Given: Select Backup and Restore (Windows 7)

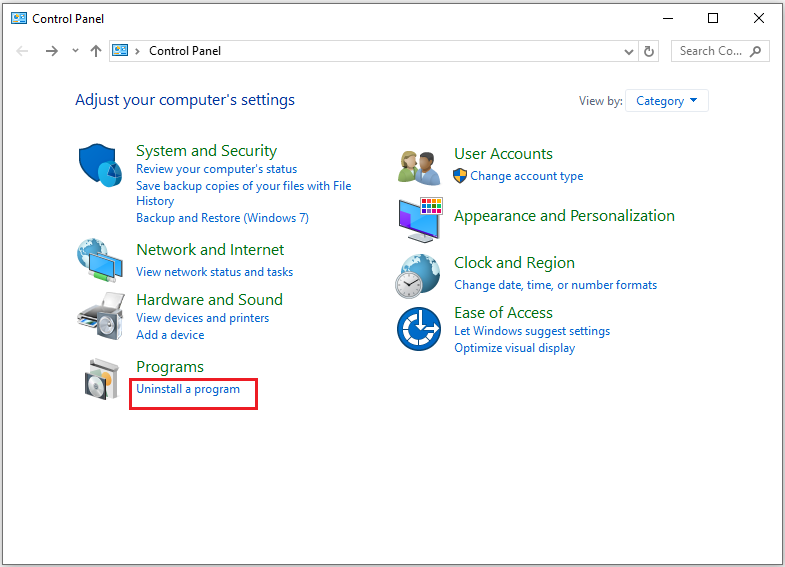Looking at the screenshot, I should click(222, 218).
